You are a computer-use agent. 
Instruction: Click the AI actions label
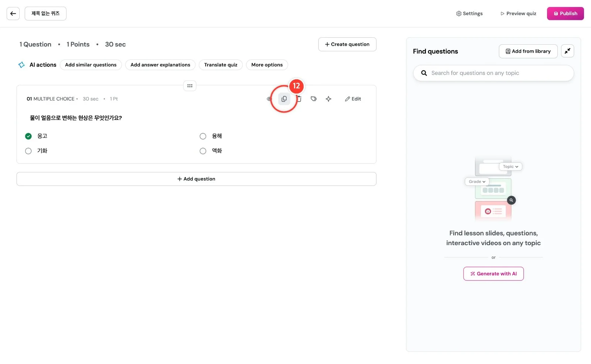click(43, 65)
